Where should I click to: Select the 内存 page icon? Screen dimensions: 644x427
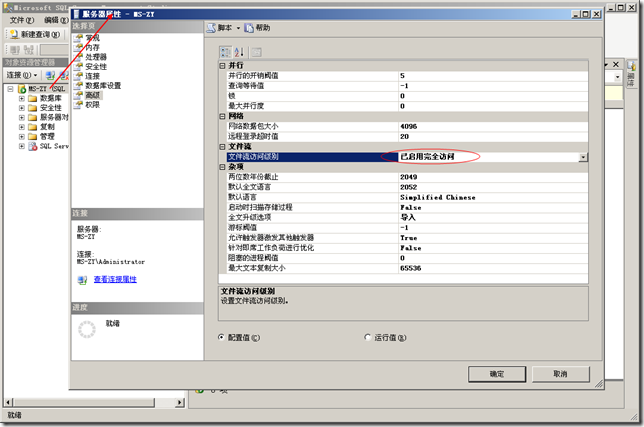(x=78, y=48)
